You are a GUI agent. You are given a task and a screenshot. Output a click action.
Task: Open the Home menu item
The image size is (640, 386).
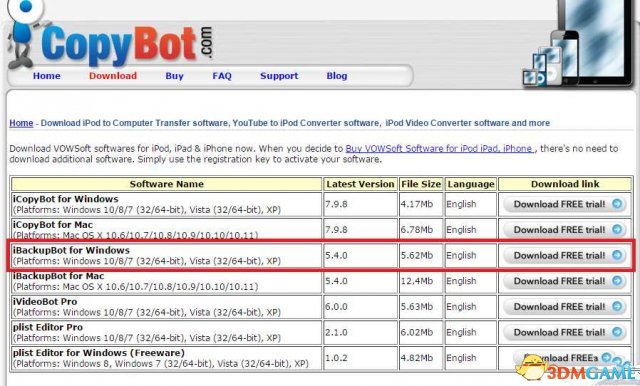(x=47, y=76)
